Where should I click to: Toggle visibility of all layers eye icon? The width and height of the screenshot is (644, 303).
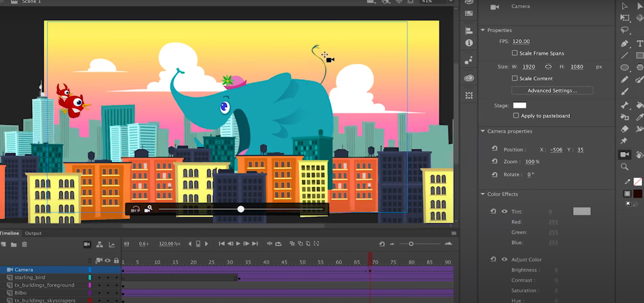tap(108, 261)
